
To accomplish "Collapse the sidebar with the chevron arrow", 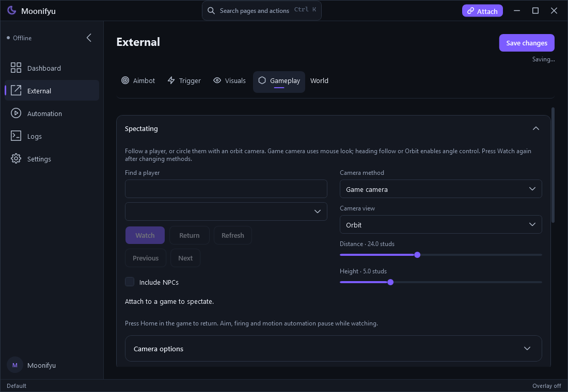I will coord(89,38).
